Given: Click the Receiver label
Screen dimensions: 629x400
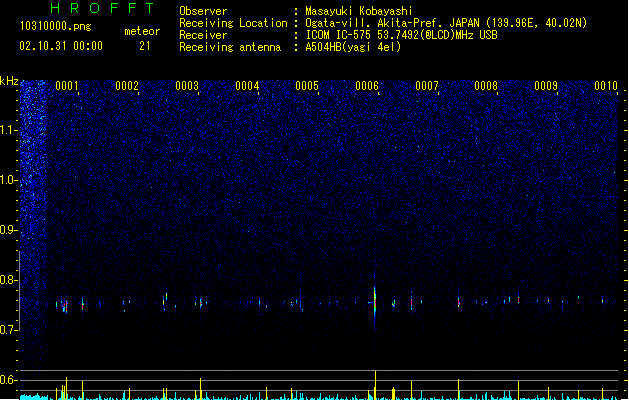Looking at the screenshot, I should point(203,35).
